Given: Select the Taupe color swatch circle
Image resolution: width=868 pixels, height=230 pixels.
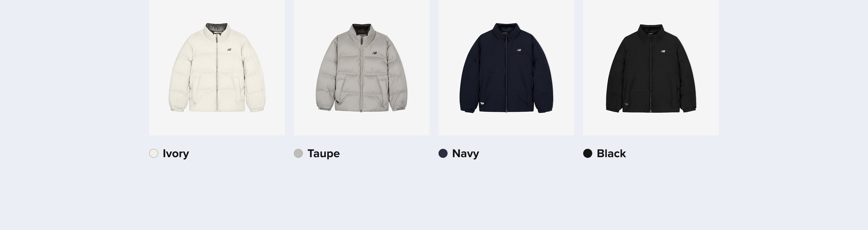Looking at the screenshot, I should tap(298, 153).
